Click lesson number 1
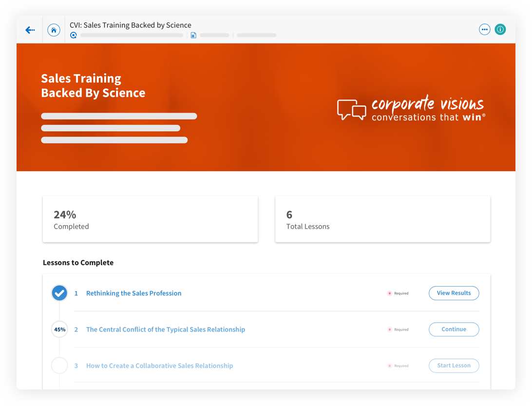 coord(76,293)
